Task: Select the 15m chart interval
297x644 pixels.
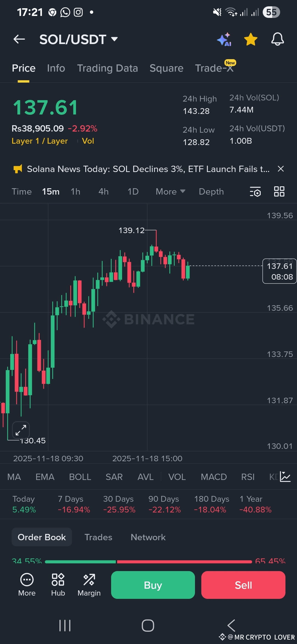Action: tap(51, 192)
